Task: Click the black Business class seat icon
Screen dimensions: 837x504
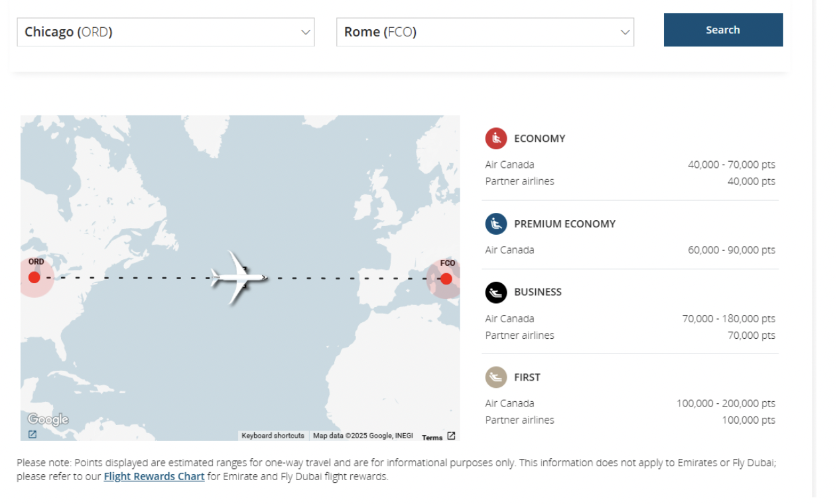Action: [495, 292]
